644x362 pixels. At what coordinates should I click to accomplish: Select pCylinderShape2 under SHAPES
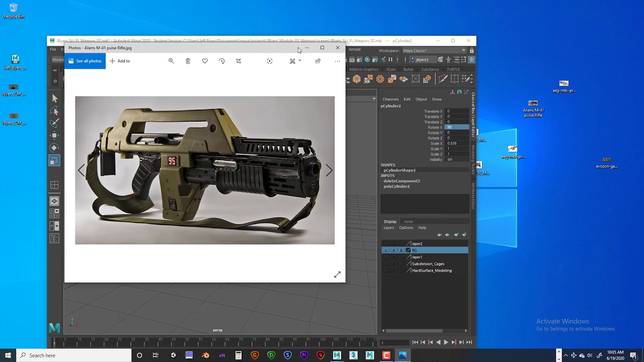[399, 170]
